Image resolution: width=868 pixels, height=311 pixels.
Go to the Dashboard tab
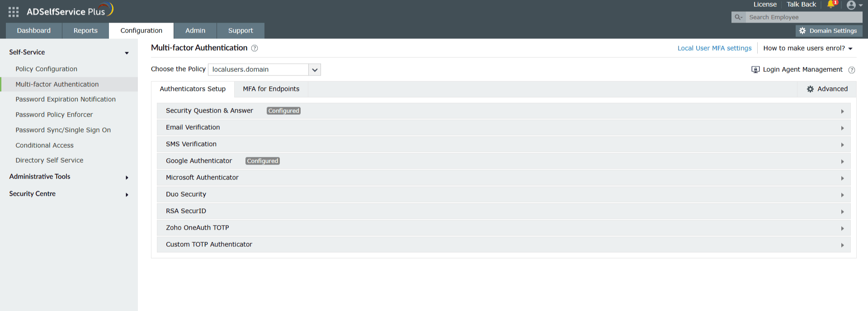pyautogui.click(x=34, y=31)
